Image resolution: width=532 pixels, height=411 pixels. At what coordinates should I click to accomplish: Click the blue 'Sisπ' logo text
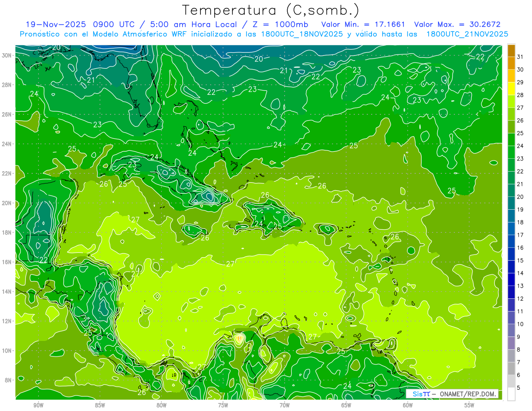[x=421, y=394]
